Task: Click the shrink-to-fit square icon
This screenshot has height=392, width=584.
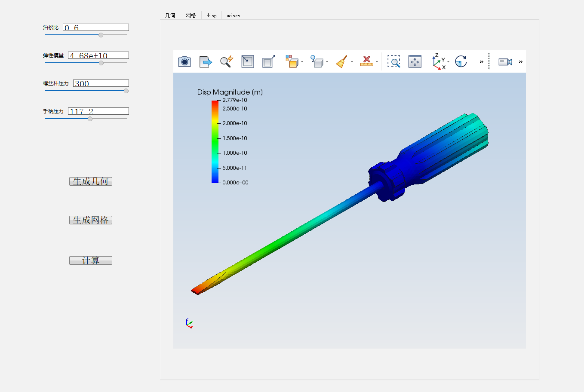Action: 248,61
